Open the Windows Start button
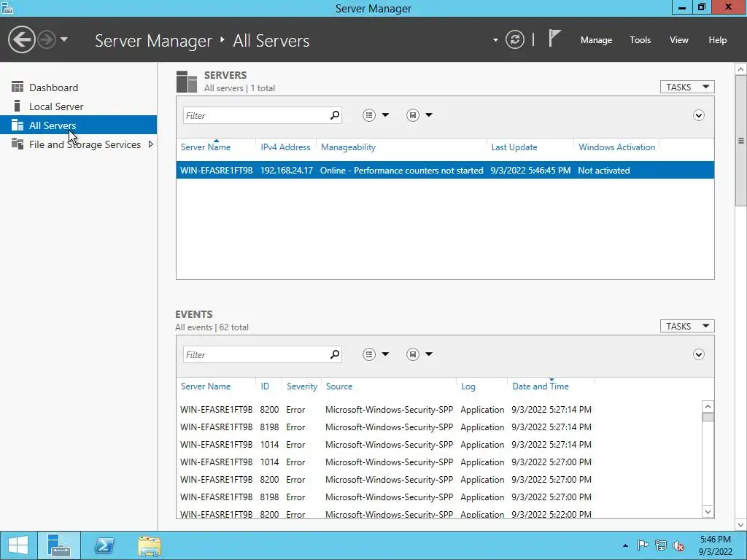This screenshot has width=747, height=560. point(18,545)
